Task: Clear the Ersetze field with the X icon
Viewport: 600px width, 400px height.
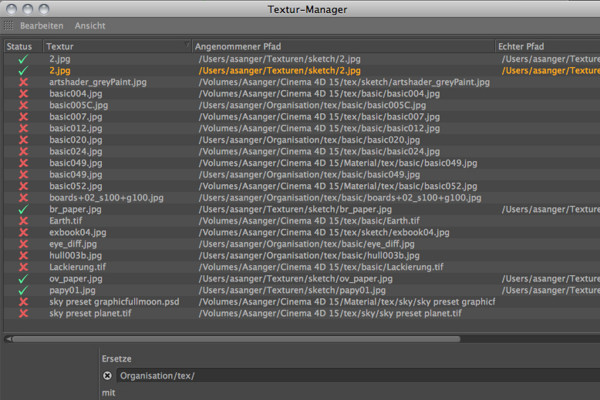Action: point(108,376)
